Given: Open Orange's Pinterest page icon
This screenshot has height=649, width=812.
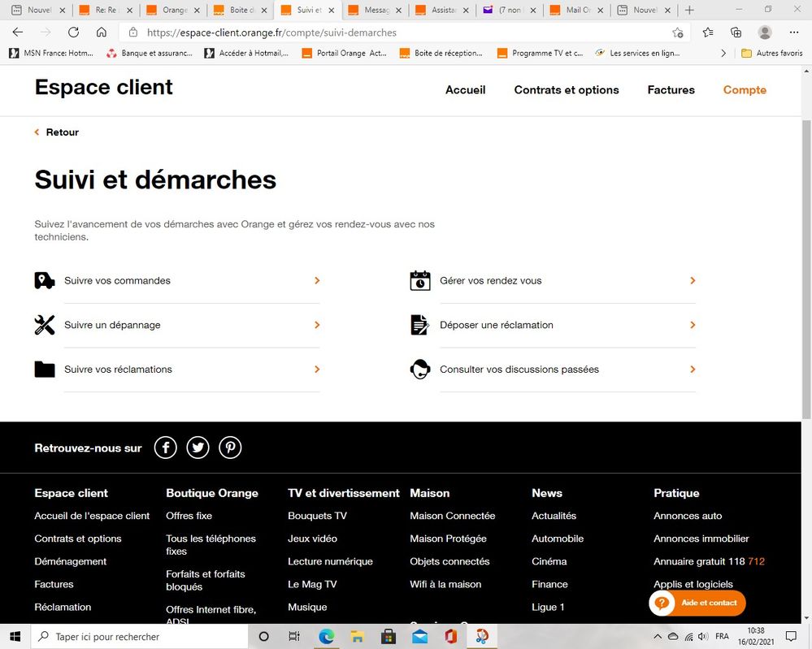Looking at the screenshot, I should (230, 448).
